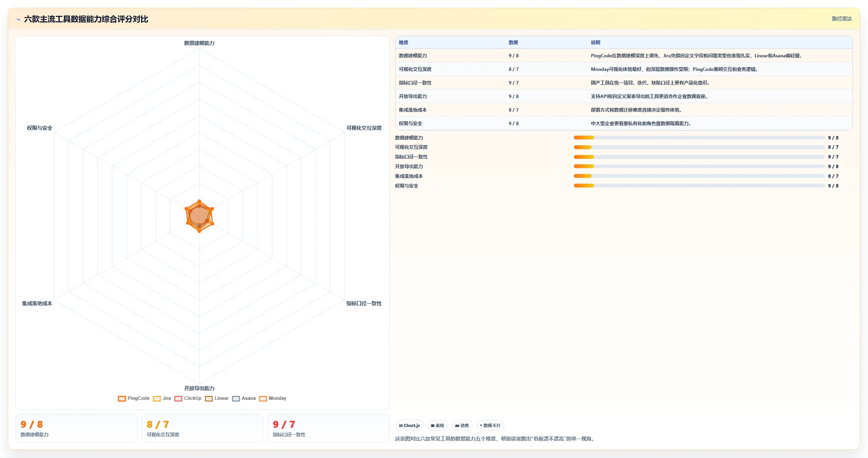This screenshot has width=868, height=458.
Task: Click the 集成落地成本 radar axis label
Action: tap(37, 303)
